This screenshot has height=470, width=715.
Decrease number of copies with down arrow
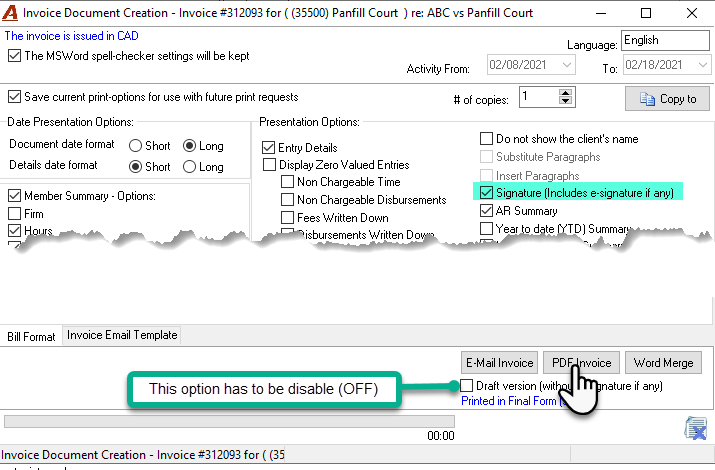pyautogui.click(x=565, y=101)
